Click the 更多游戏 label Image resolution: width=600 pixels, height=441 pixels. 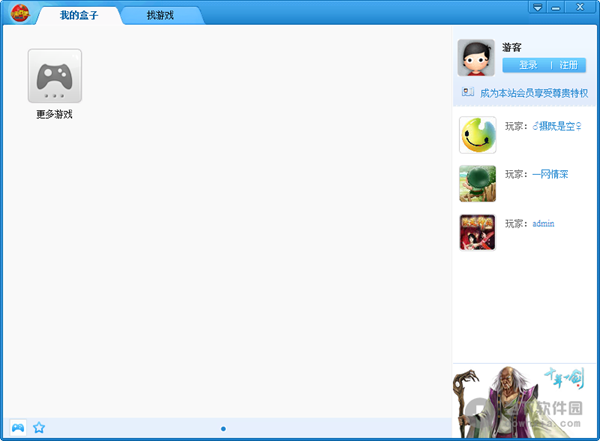(54, 114)
